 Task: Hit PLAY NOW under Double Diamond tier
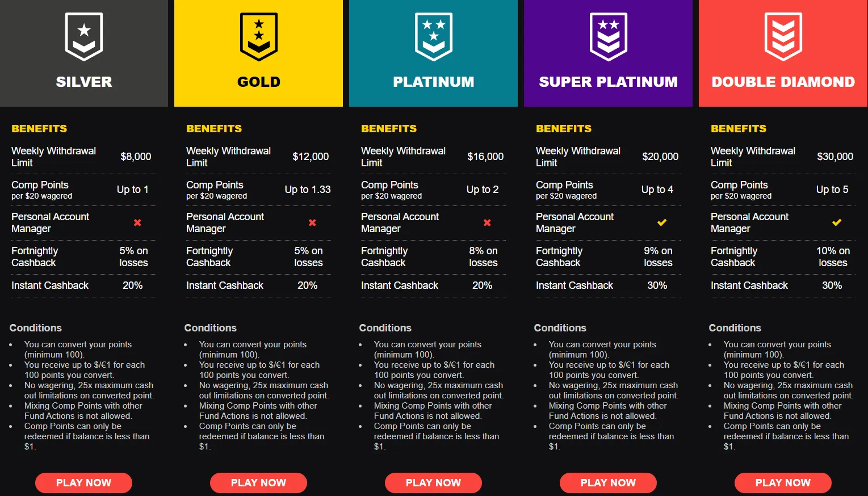tap(783, 483)
